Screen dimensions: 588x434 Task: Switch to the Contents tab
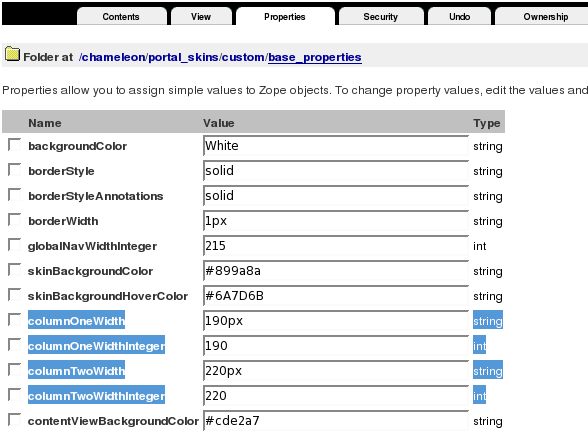tap(121, 17)
